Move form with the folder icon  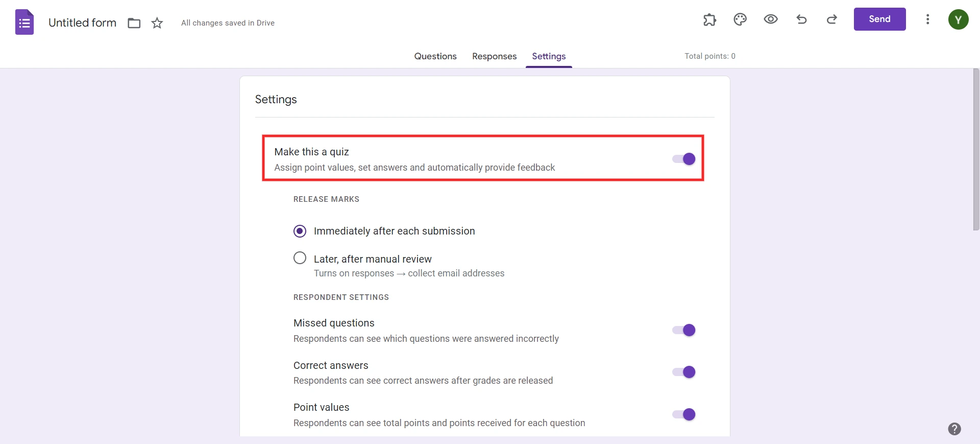[x=134, y=23]
